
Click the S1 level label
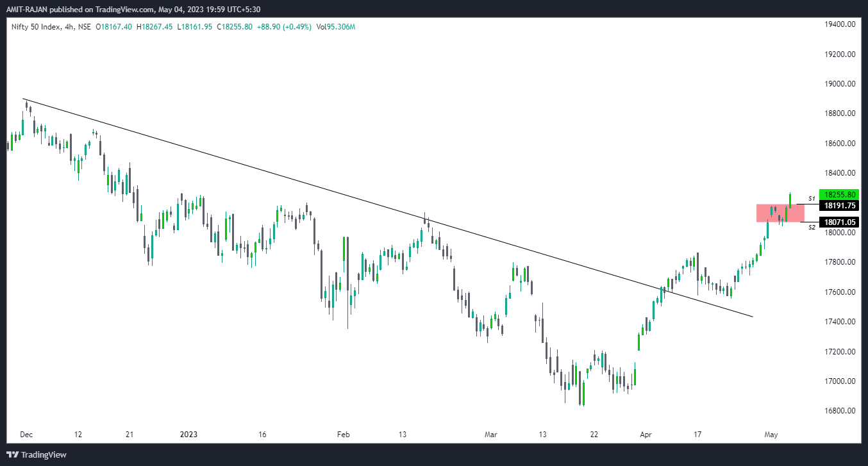click(x=812, y=199)
